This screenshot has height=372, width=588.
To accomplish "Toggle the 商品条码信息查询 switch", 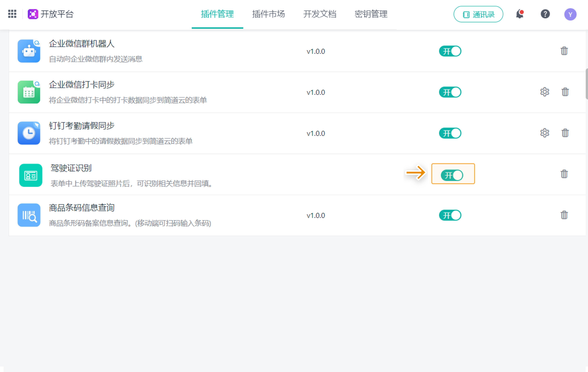I will (450, 215).
